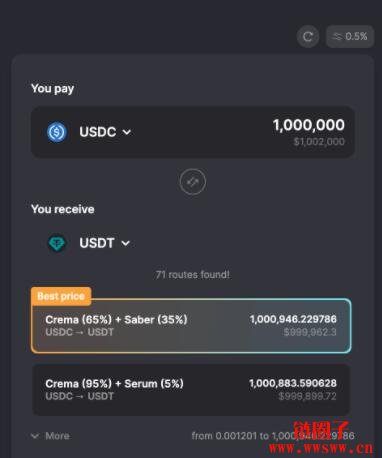Click the slippage slider icon beside 0.5%
Viewport: 382px width, 458px height.
click(x=337, y=36)
